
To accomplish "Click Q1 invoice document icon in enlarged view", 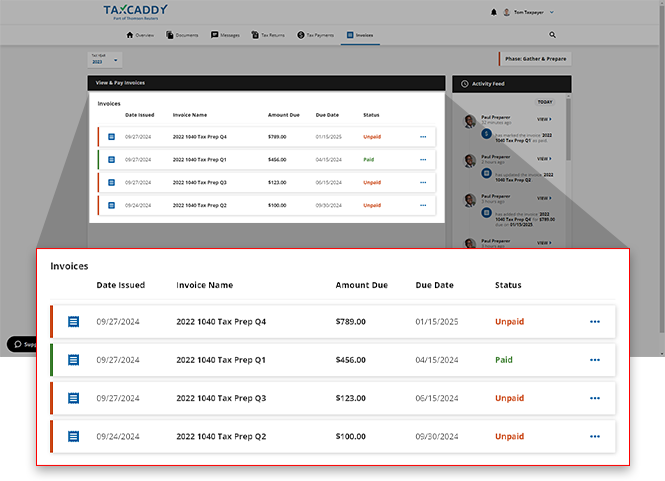I will point(73,360).
